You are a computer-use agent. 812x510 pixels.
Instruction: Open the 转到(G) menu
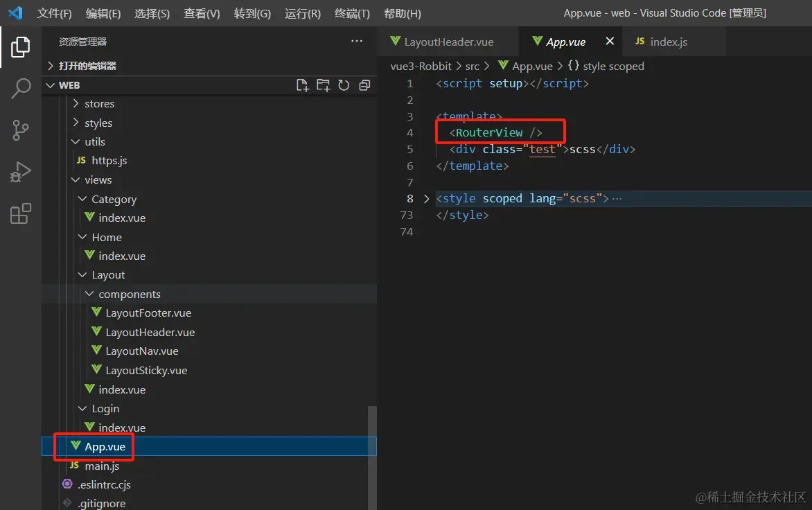pyautogui.click(x=252, y=13)
